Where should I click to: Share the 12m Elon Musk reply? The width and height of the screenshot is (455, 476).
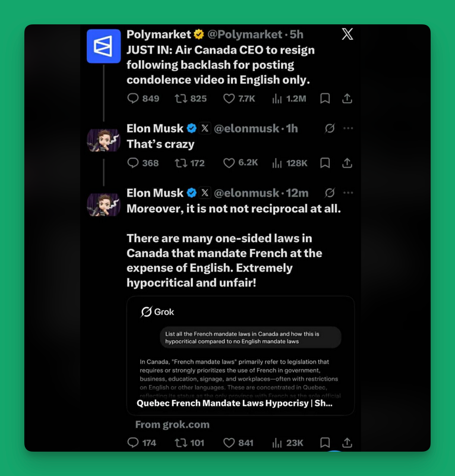[347, 443]
